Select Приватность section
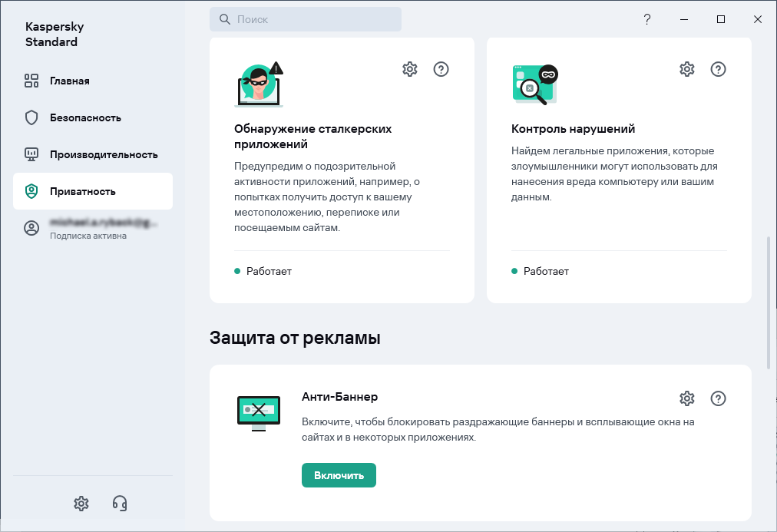 coord(93,191)
